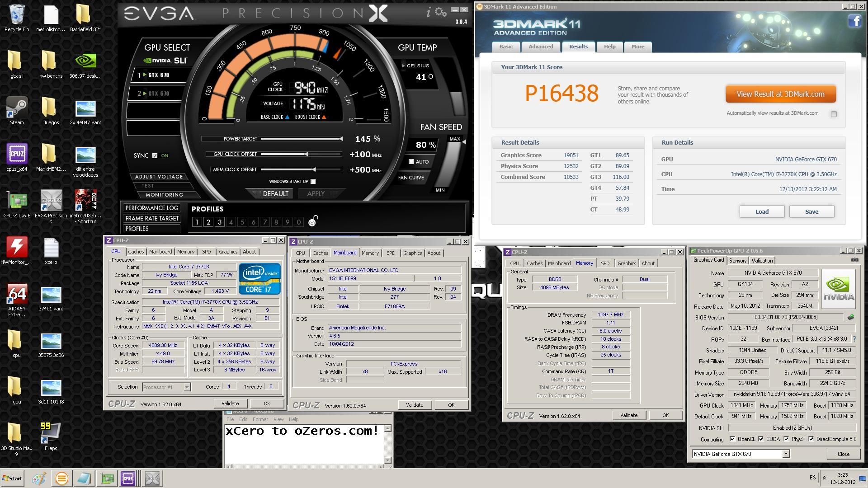Click the ADJUST VOLTAGE button
This screenshot has width=868, height=488.
pyautogui.click(x=159, y=177)
